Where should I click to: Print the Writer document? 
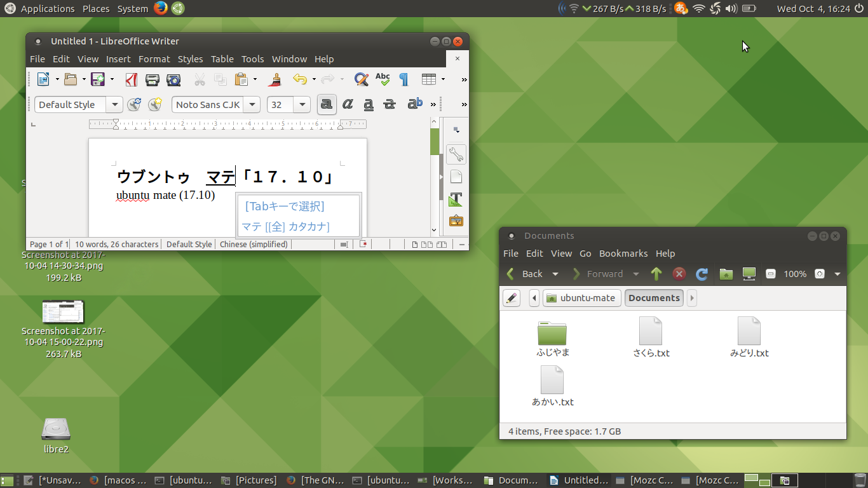tap(153, 79)
